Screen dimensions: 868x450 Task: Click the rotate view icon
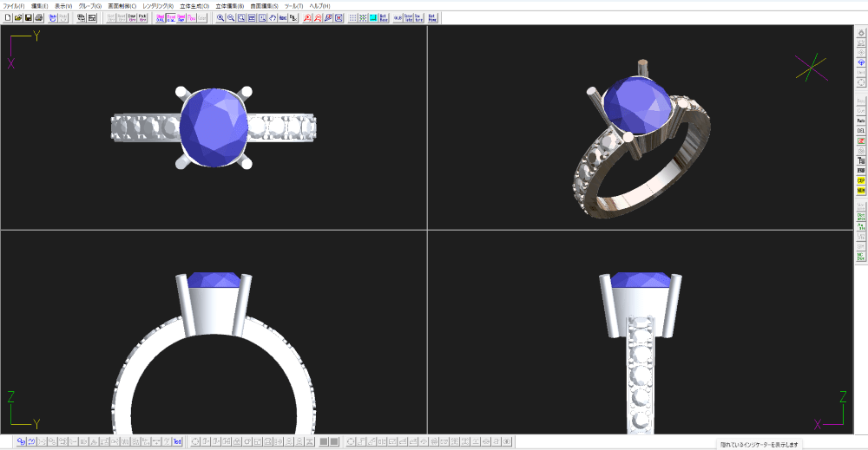273,17
